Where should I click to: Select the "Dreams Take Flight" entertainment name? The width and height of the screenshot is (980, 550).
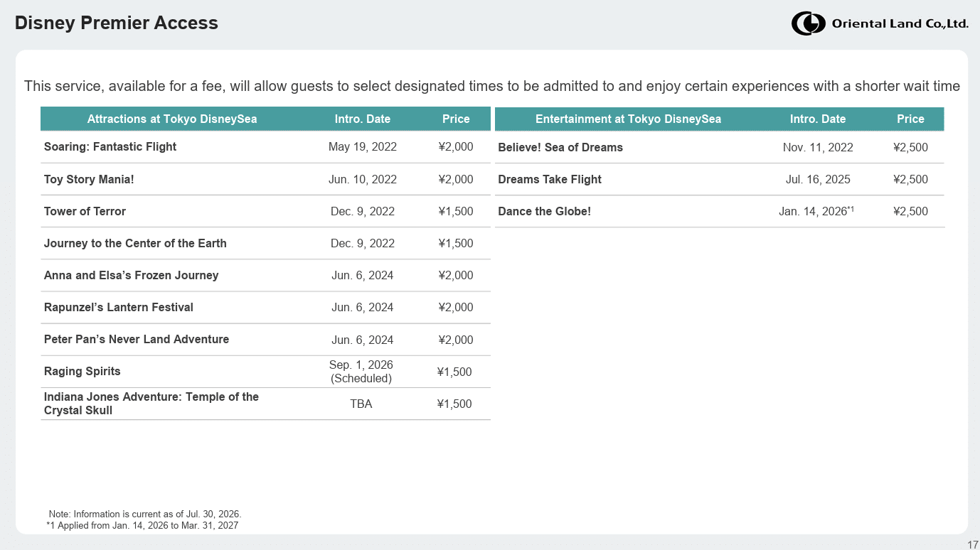550,179
